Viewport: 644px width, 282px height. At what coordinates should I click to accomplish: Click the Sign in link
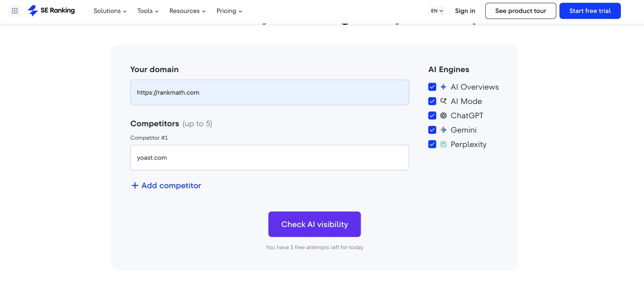(465, 11)
